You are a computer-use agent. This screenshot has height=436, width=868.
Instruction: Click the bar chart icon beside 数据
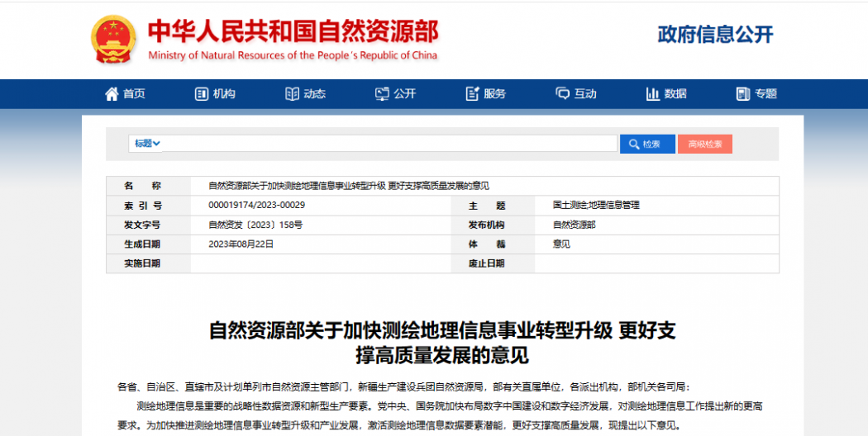pos(653,94)
